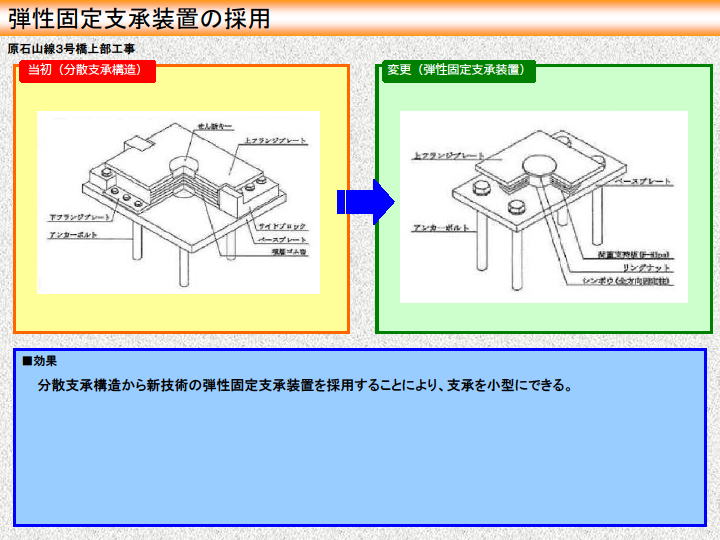The width and height of the screenshot is (720, 540).
Task: Click the せん断キー label in the 当初 diagram
Action: (x=214, y=126)
